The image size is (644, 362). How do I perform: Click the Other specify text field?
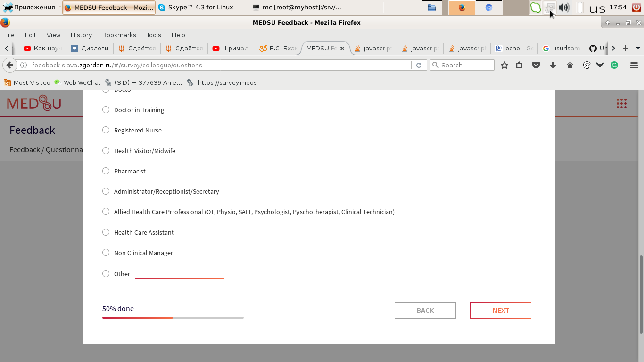pyautogui.click(x=179, y=273)
